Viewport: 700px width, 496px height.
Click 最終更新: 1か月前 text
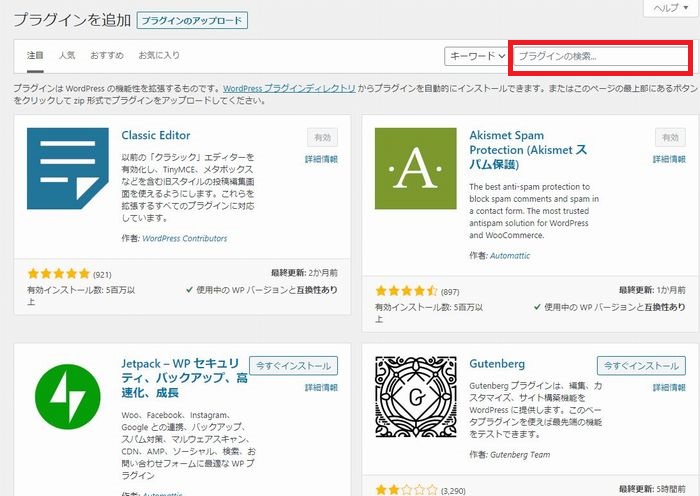pyautogui.click(x=652, y=290)
